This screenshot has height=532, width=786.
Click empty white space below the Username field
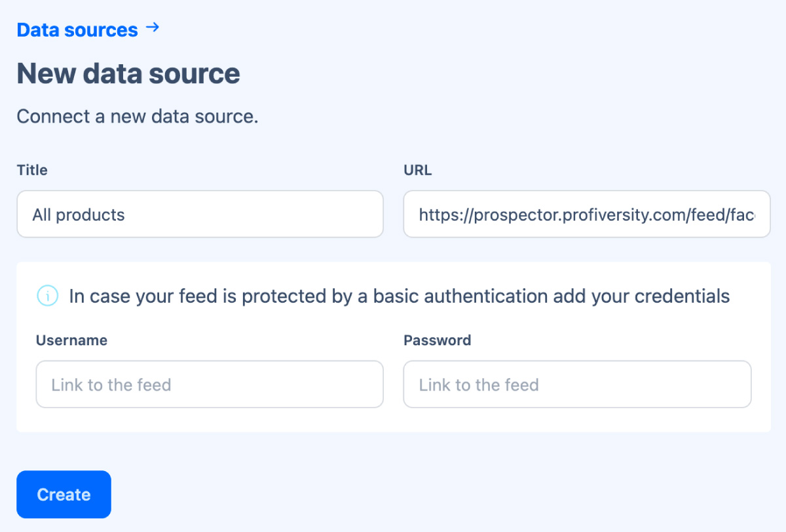[210, 420]
